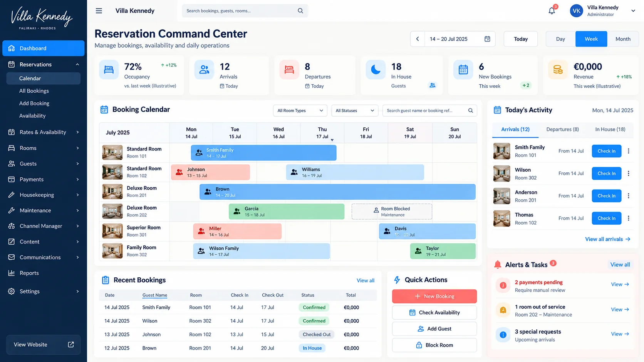
Task: Click the Room 101 thumbnail in calendar
Action: pyautogui.click(x=112, y=152)
